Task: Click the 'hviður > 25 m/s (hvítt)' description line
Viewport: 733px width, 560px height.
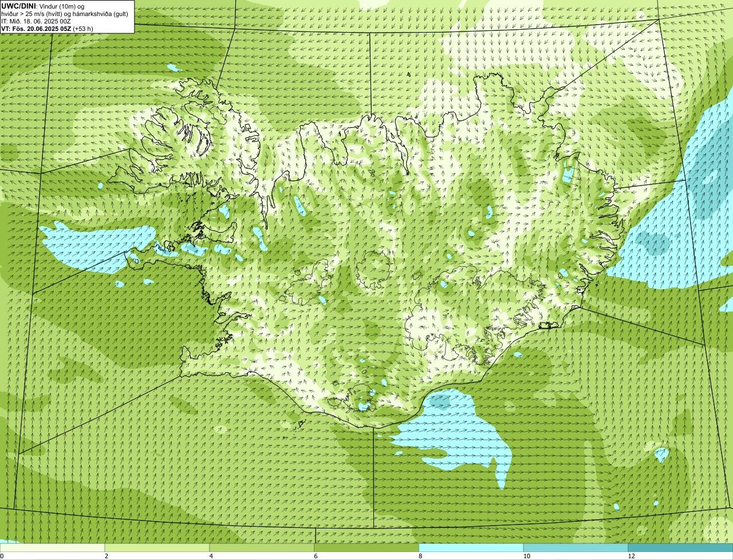Action: pyautogui.click(x=65, y=14)
